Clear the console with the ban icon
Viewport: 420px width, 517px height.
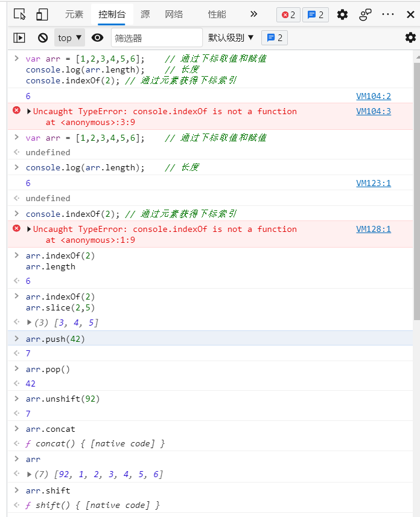coord(43,37)
